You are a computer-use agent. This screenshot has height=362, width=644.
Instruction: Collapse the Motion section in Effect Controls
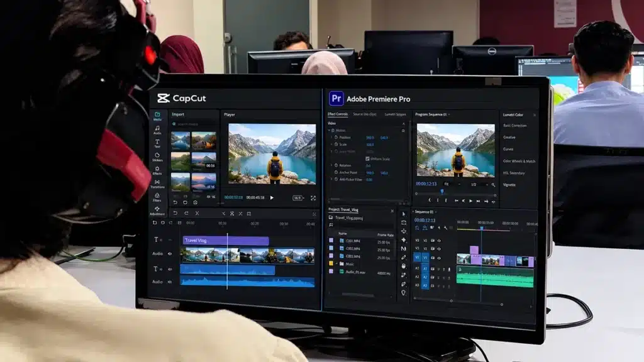pos(330,131)
